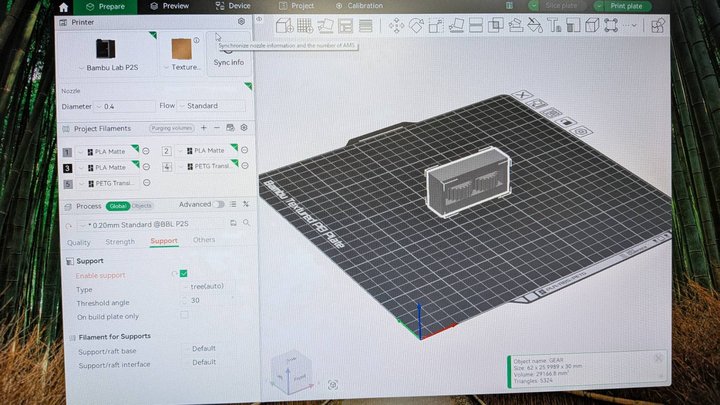Open the Mesh boolean tool
The image size is (720, 405).
495,25
